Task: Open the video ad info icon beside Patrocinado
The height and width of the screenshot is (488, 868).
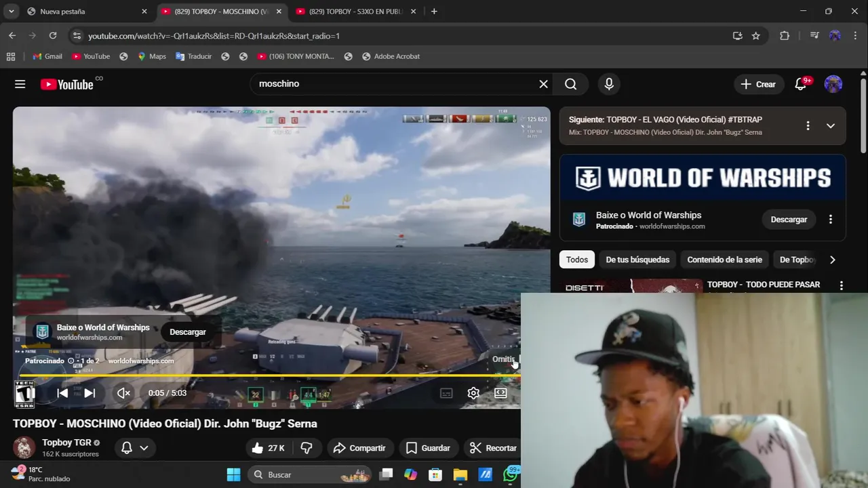Action: 71,361
